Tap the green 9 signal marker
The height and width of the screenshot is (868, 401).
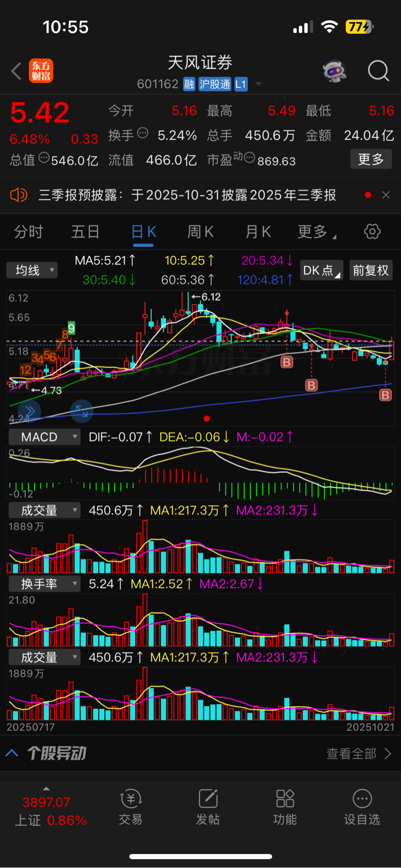coord(72,328)
